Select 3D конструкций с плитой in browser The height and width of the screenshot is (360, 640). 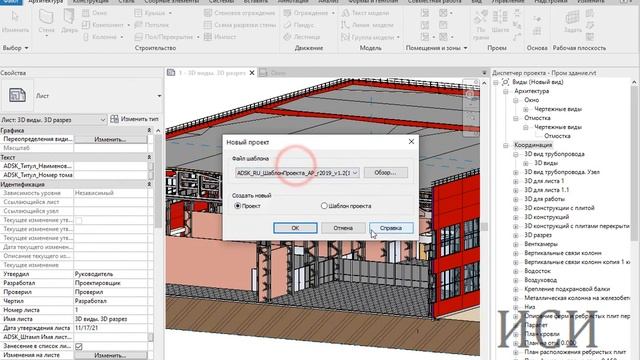(x=559, y=208)
